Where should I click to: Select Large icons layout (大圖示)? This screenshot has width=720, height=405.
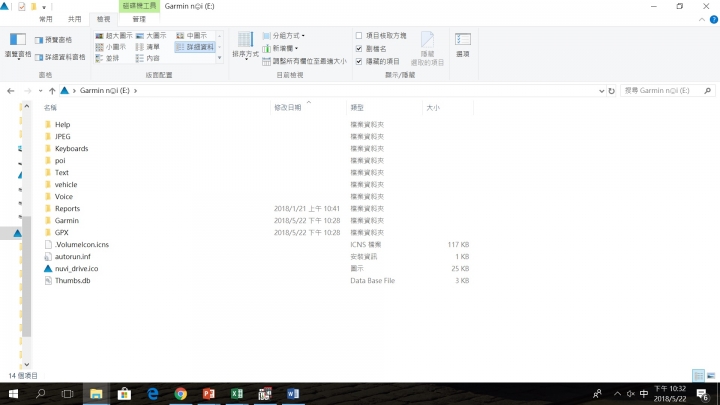[151, 35]
